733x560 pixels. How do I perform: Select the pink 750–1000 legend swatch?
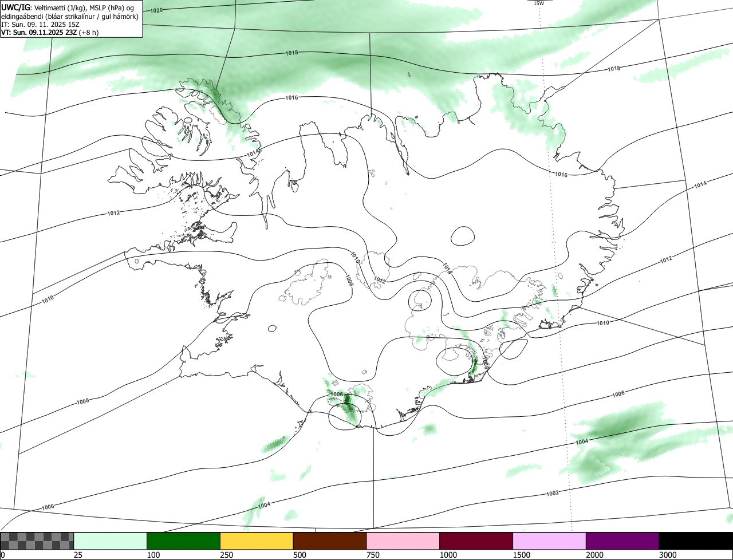pyautogui.click(x=403, y=541)
